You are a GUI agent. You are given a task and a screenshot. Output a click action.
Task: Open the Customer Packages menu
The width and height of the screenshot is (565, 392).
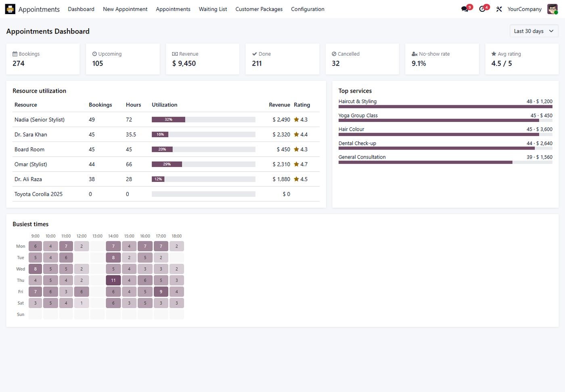coord(259,9)
